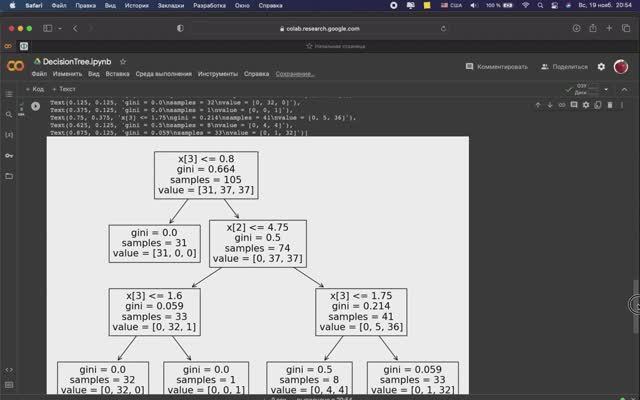
Task: Open the terminal icon at sidebar bottom
Action: coord(9,385)
